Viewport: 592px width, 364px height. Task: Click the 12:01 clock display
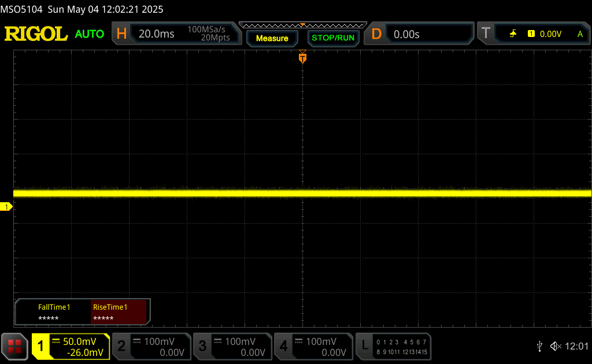[x=576, y=346]
